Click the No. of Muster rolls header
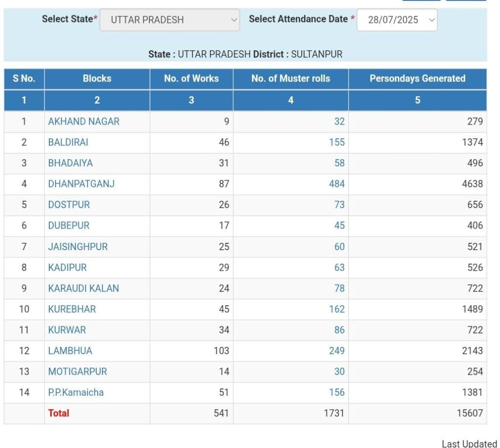500x448 pixels. click(x=291, y=79)
